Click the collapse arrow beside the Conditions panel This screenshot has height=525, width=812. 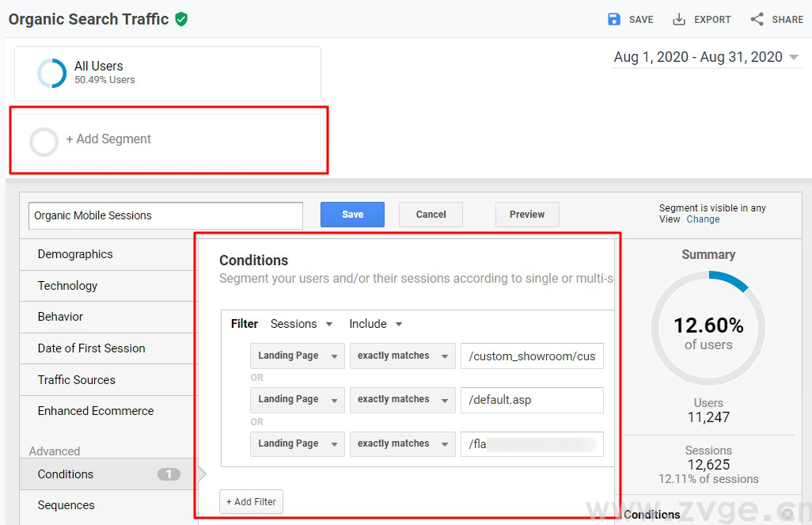(203, 474)
